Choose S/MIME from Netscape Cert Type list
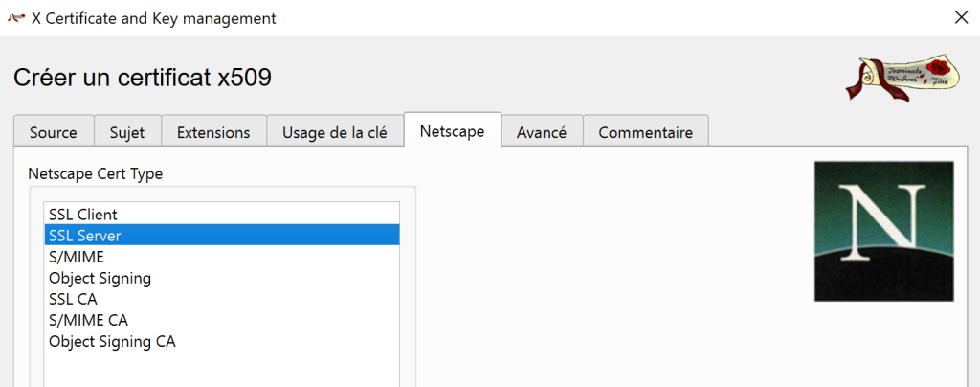This screenshot has height=387, width=980. 77,257
